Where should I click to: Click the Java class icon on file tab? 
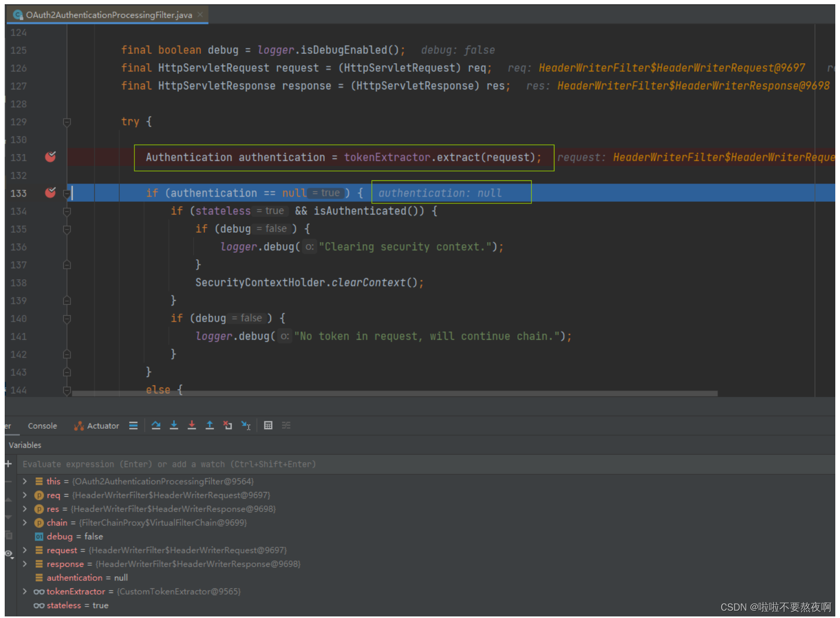(x=18, y=15)
